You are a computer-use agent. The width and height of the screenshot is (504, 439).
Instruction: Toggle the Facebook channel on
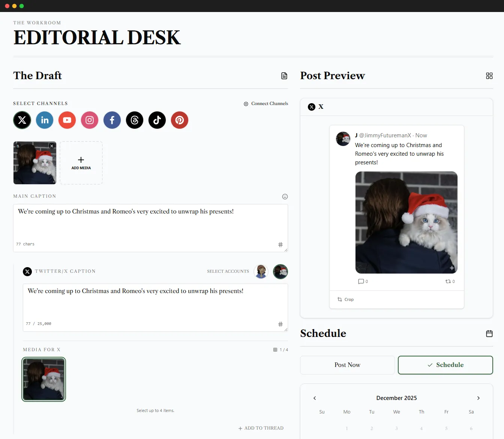[x=112, y=120]
